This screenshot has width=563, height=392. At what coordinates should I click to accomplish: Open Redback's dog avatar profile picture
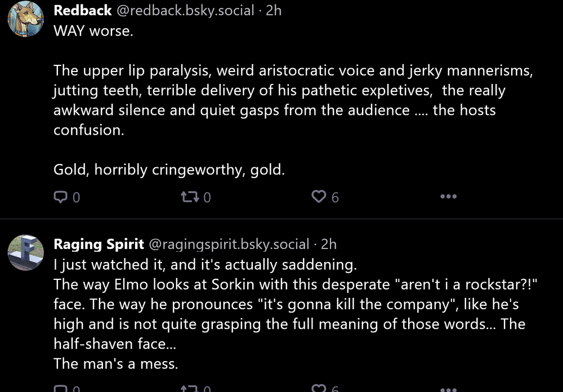[26, 19]
